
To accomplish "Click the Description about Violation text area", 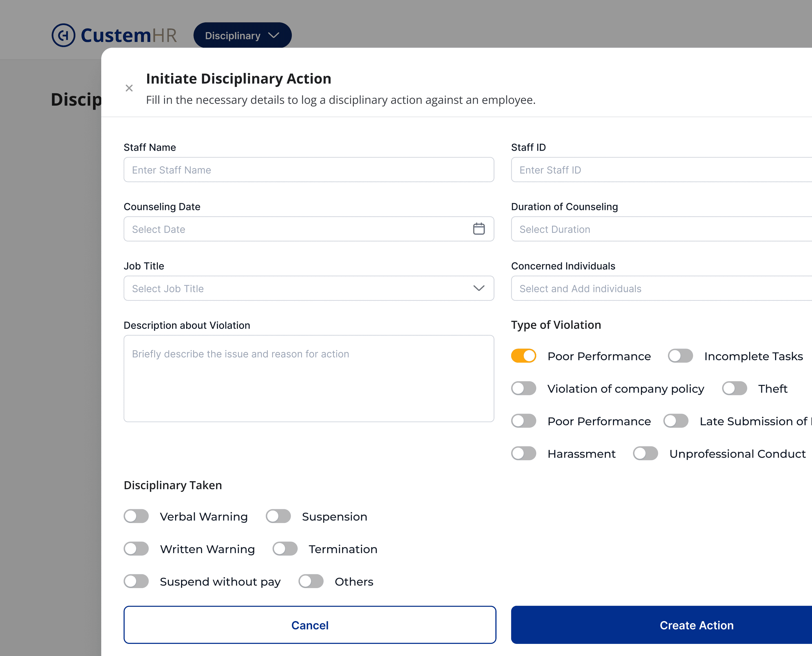I will 308,378.
